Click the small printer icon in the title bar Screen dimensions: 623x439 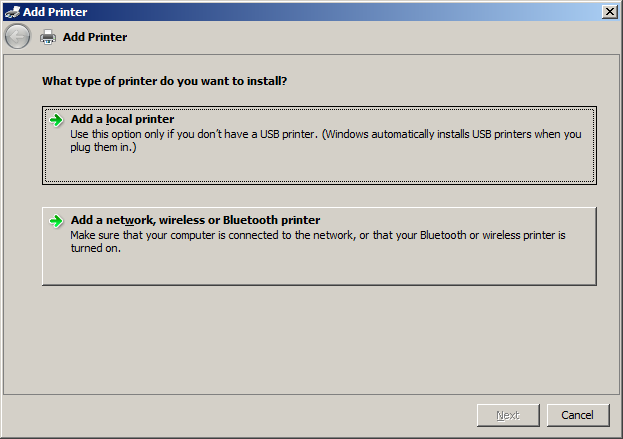(x=12, y=12)
